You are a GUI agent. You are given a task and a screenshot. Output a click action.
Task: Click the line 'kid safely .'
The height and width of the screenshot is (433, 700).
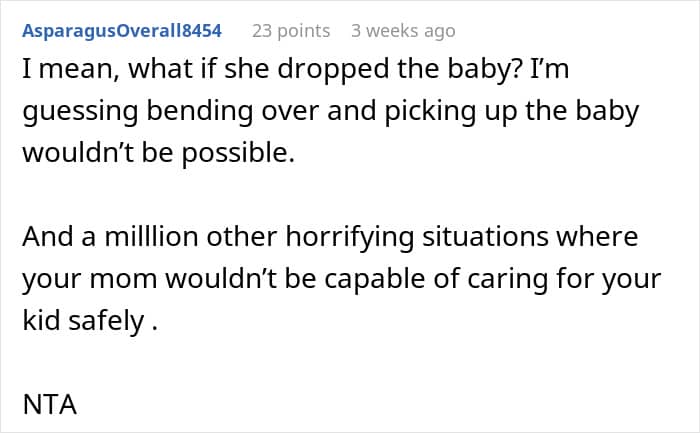(90, 321)
